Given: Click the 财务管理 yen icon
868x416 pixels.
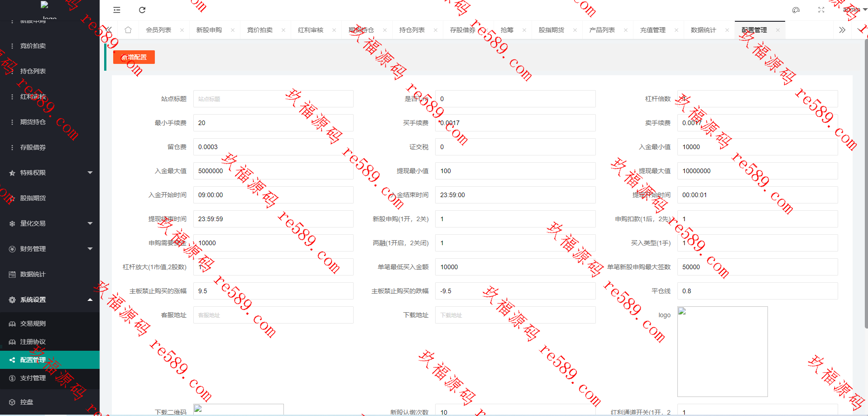Looking at the screenshot, I should coord(12,249).
